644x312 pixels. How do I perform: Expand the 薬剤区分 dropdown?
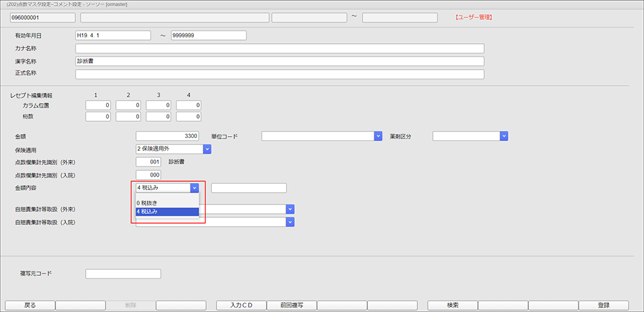504,136
